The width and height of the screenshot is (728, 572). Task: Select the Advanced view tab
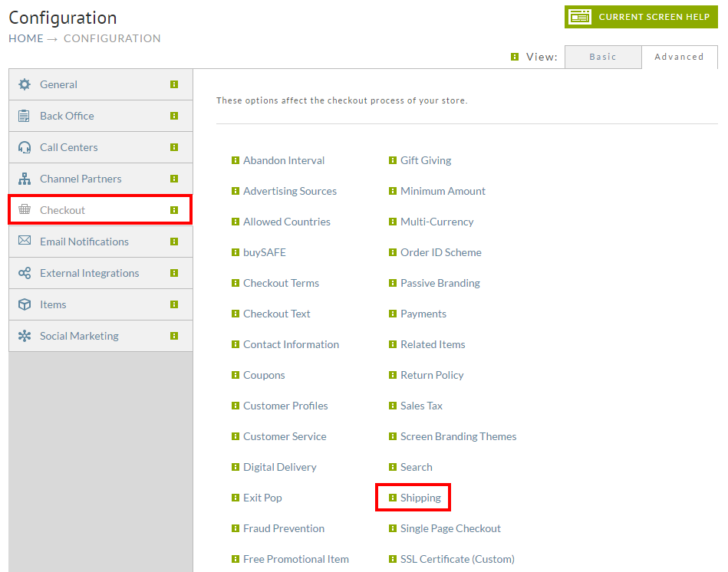(x=680, y=57)
